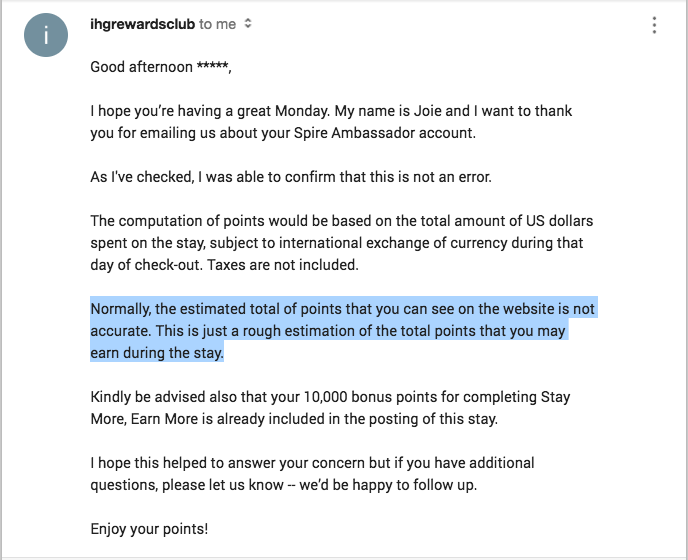Open the three-dot more options menu

[654, 25]
